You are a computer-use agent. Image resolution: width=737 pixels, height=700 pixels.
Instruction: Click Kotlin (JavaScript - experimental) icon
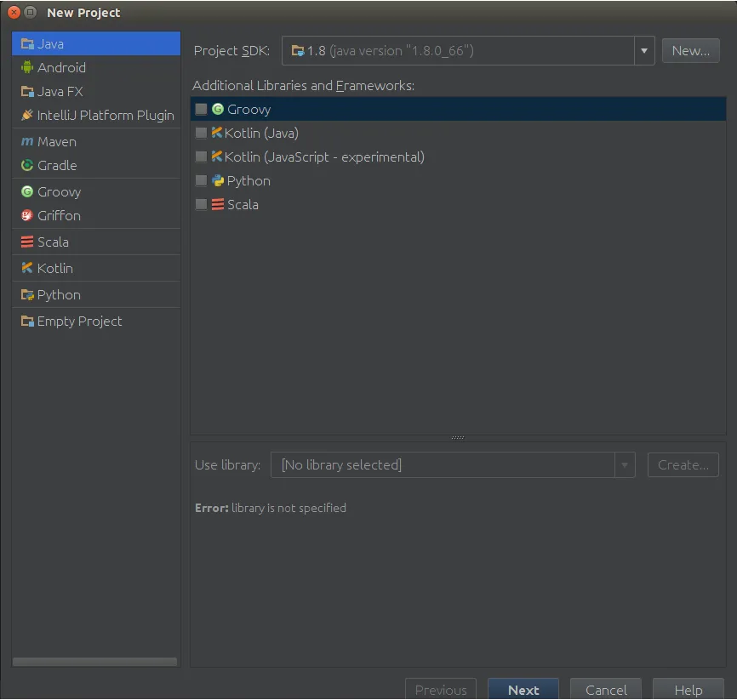pos(217,157)
